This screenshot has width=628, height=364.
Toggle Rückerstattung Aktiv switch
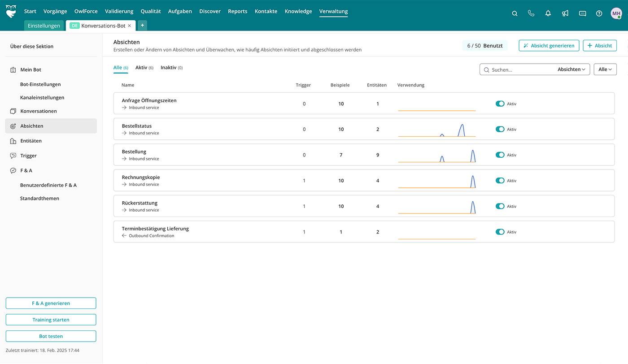pos(500,206)
